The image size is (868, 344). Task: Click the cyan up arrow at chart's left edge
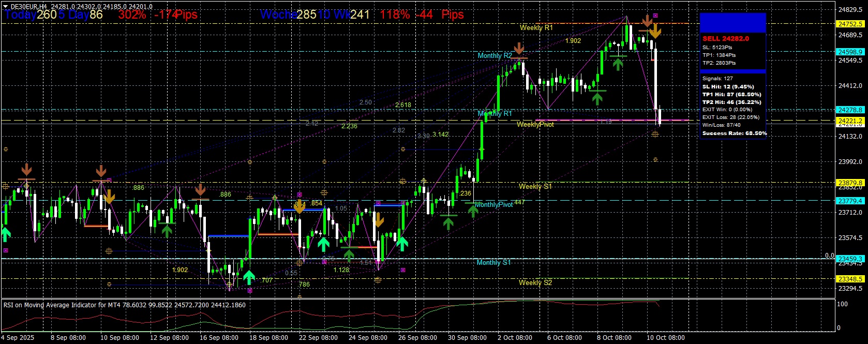(5, 234)
